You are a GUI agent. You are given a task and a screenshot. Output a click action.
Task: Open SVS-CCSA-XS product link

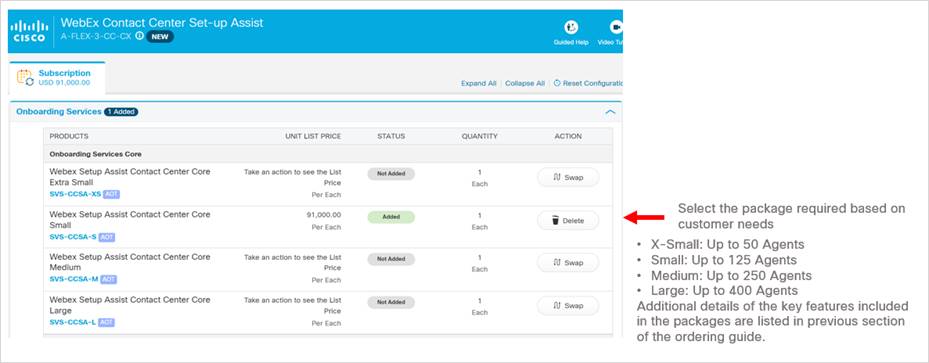pos(75,194)
